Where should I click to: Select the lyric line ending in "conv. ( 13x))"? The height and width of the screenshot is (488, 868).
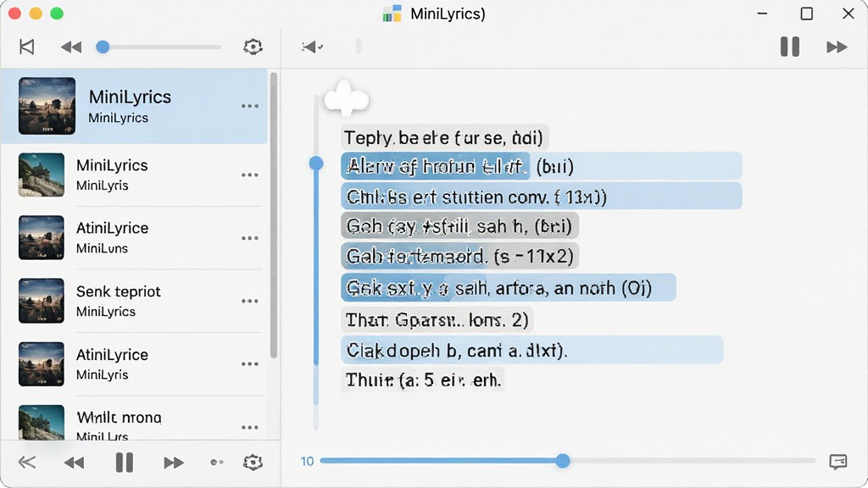541,197
